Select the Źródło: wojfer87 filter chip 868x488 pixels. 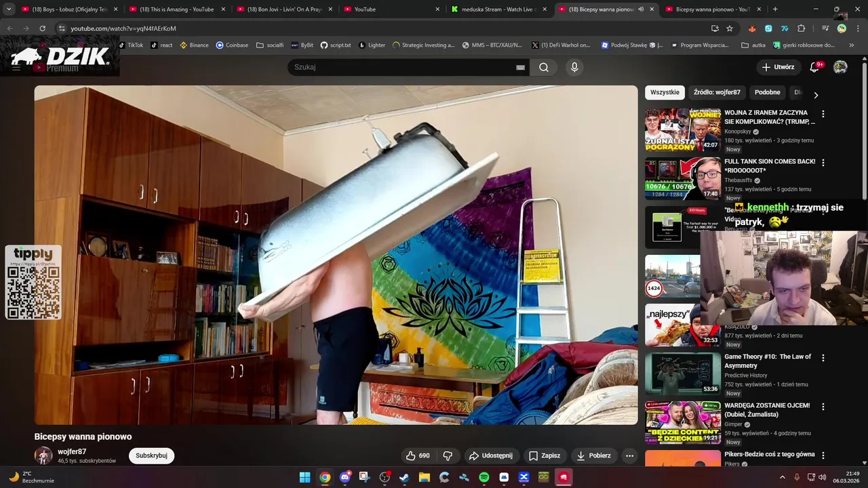coord(717,92)
